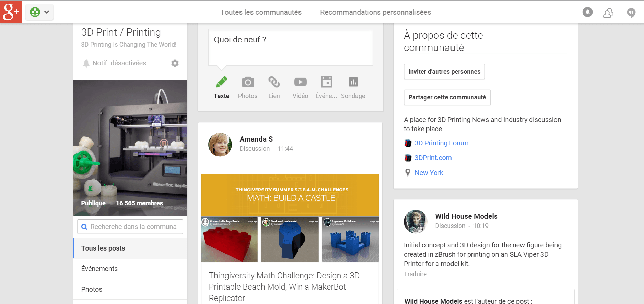Click the 3D Printing Forum favicon
644x304 pixels.
(408, 143)
